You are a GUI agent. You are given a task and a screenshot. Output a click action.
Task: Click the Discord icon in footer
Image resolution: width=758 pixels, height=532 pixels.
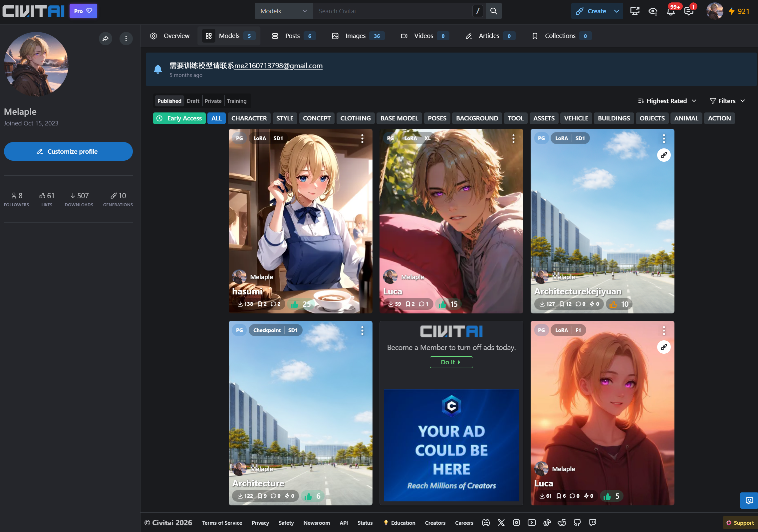tap(486, 523)
